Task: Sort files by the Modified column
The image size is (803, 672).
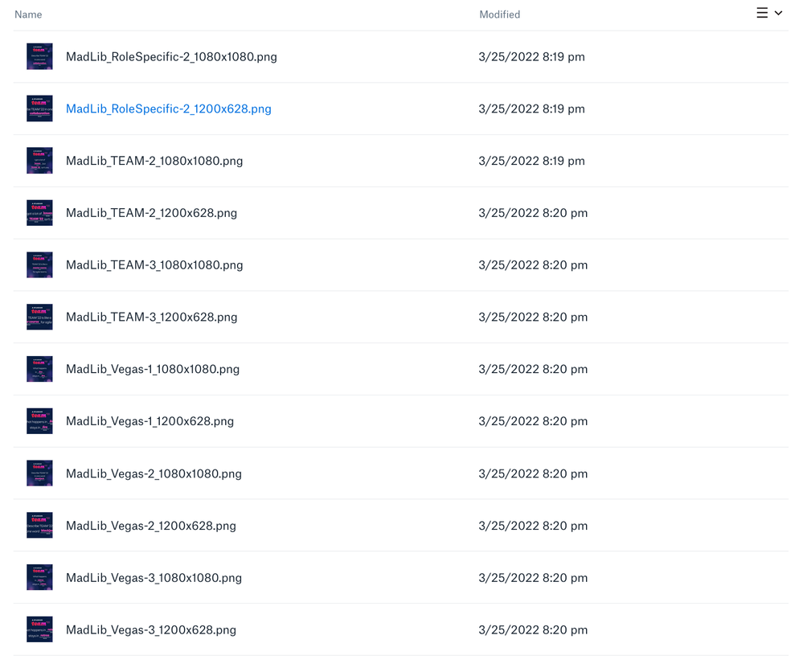Action: (x=499, y=14)
